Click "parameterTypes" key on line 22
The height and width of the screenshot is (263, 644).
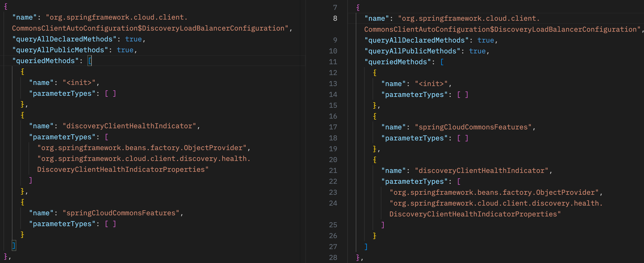click(415, 181)
